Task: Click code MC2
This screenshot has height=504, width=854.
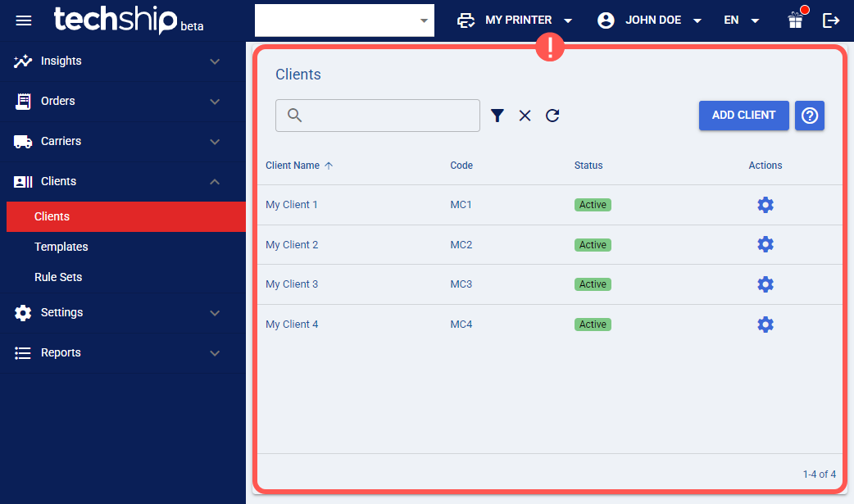Action: (461, 245)
